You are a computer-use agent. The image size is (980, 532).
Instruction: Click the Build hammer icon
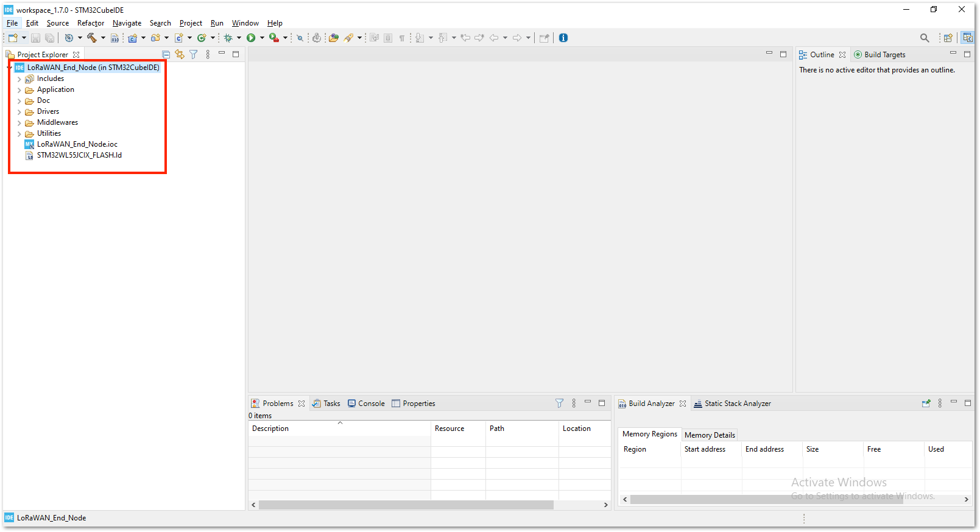pos(92,38)
